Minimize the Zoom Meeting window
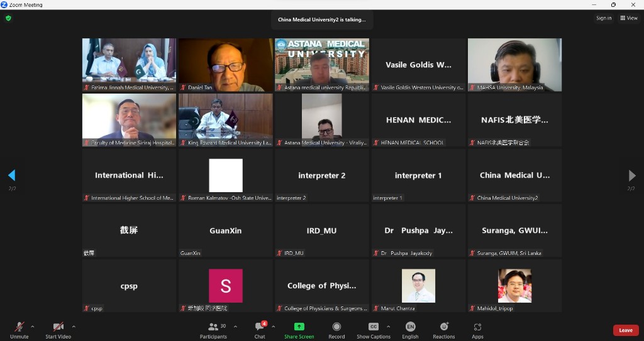This screenshot has width=644, height=341. pos(594,4)
